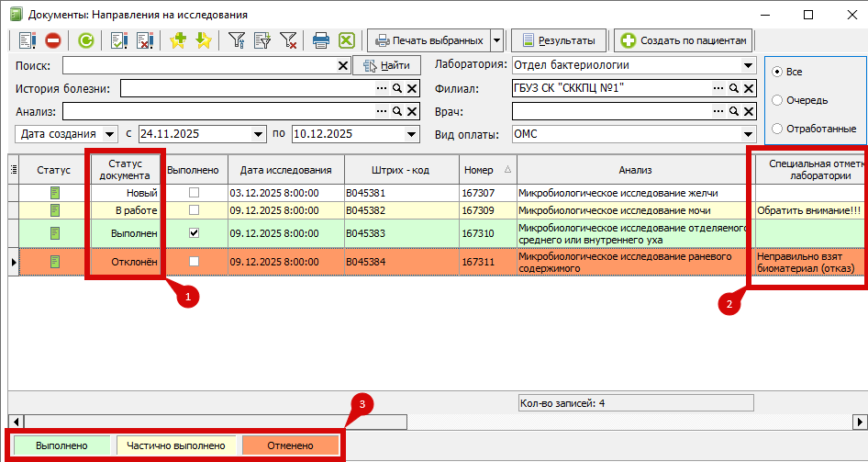Toggle Выполнено checkbox for document 167310
This screenshot has height=462, width=868.
[x=193, y=233]
